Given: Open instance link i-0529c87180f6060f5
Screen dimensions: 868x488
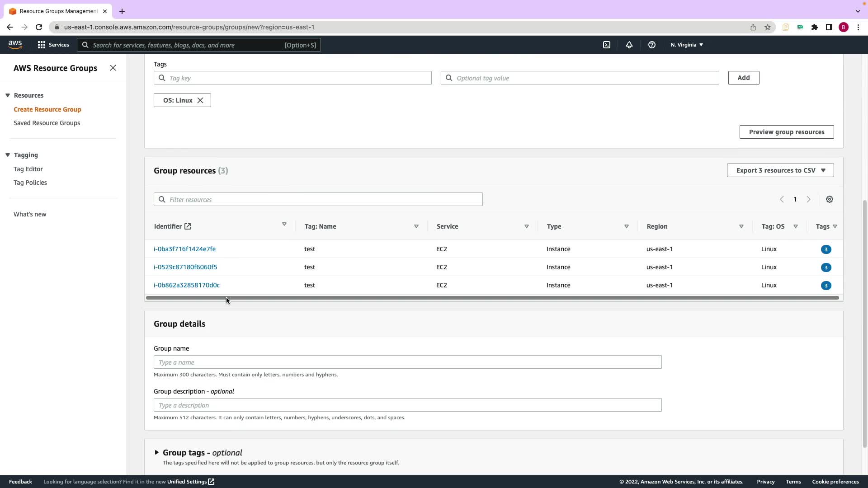Looking at the screenshot, I should click(185, 267).
